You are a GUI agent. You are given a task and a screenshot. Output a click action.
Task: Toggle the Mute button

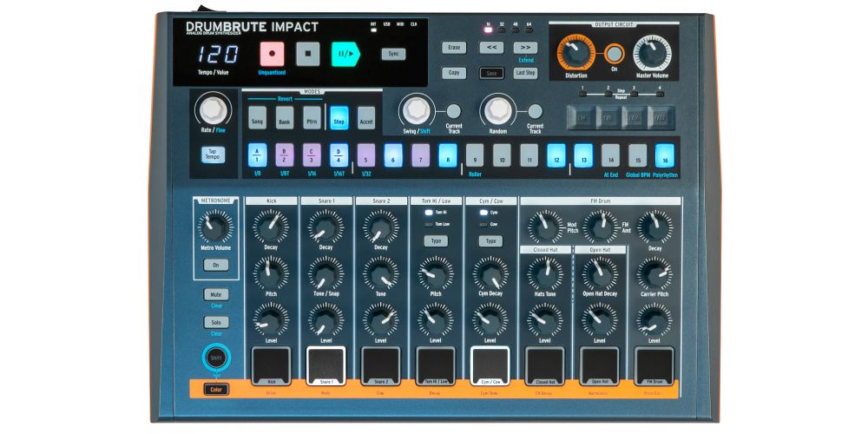pos(216,294)
